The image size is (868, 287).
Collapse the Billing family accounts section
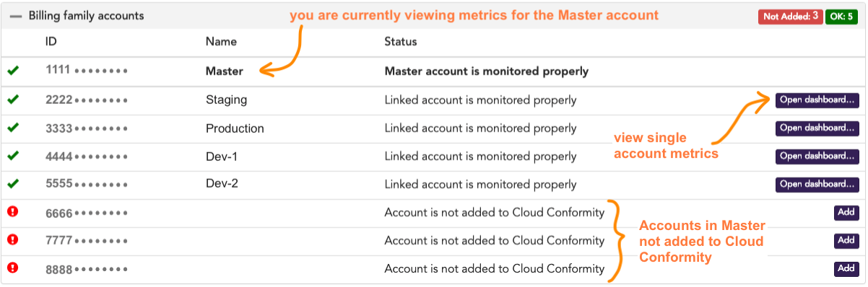16,16
